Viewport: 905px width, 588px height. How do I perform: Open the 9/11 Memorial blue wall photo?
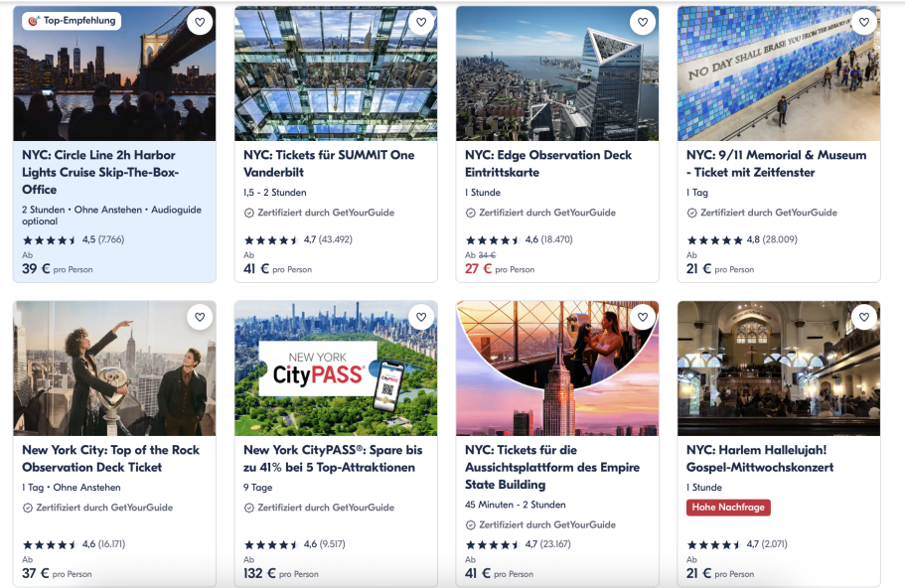779,73
